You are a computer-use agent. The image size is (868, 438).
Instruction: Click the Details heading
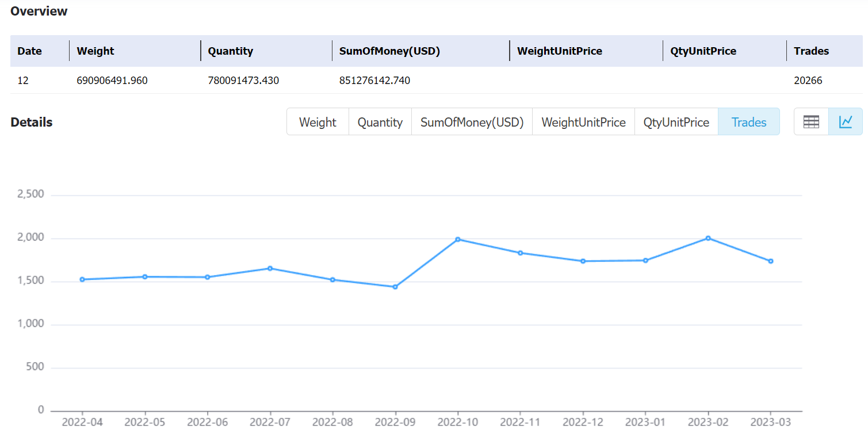click(32, 122)
